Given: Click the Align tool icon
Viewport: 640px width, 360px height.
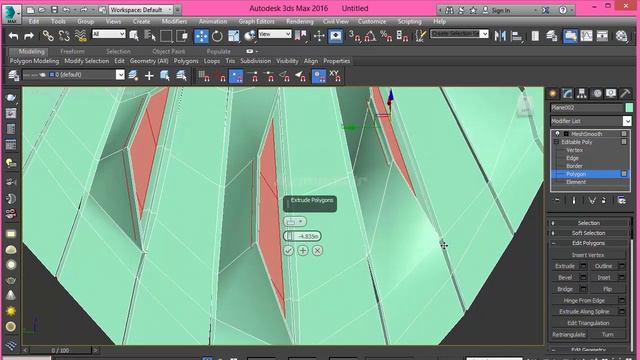Looking at the screenshot, I should tap(517, 36).
